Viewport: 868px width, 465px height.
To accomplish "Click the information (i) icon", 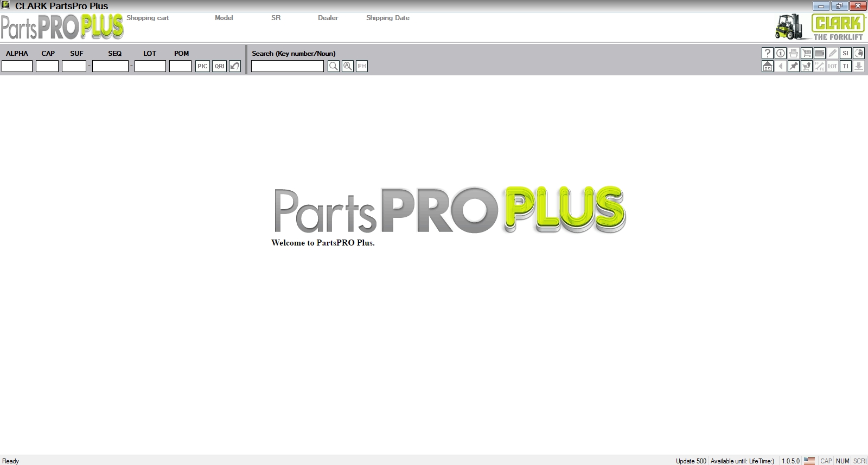I will (781, 53).
